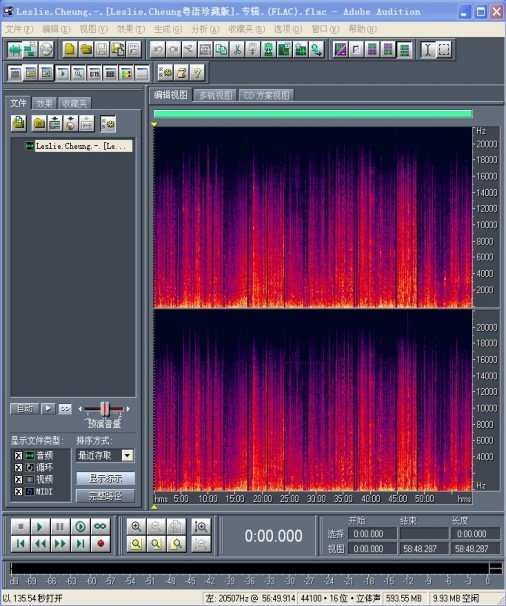Uncheck the MIDI file type checkbox
The width and height of the screenshot is (506, 606).
point(18,491)
